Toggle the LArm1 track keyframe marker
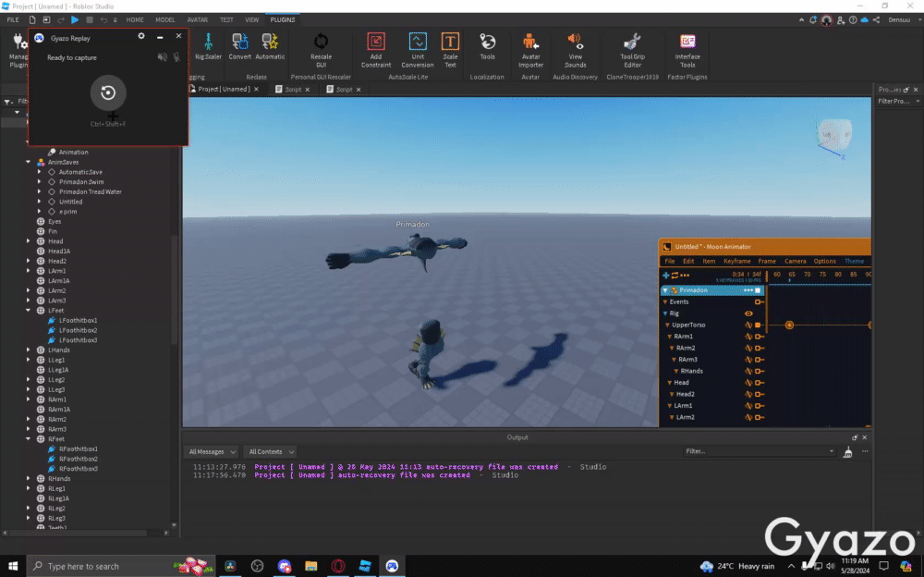This screenshot has height=577, width=924. pyautogui.click(x=759, y=406)
